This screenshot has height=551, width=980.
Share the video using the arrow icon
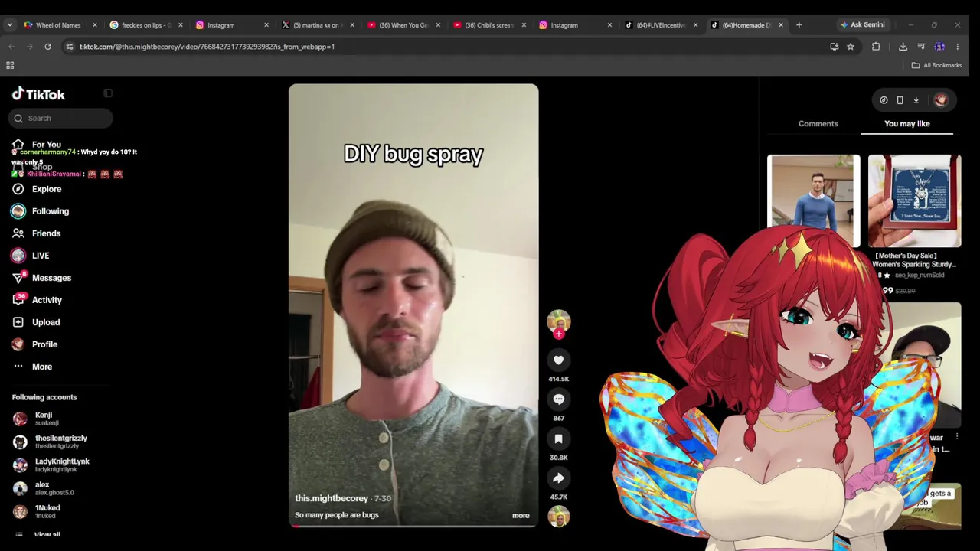click(558, 478)
